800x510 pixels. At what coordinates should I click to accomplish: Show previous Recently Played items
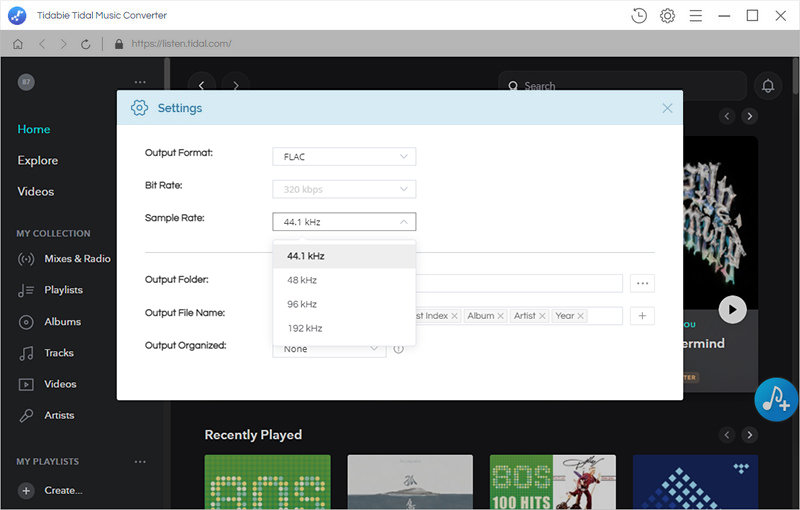pyautogui.click(x=727, y=435)
